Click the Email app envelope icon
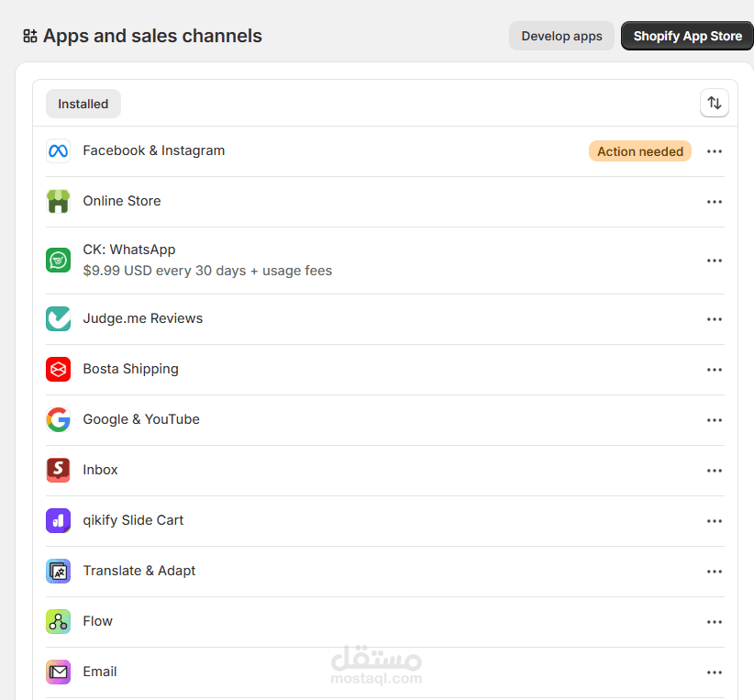Viewport: 754px width, 700px height. pyautogui.click(x=58, y=672)
